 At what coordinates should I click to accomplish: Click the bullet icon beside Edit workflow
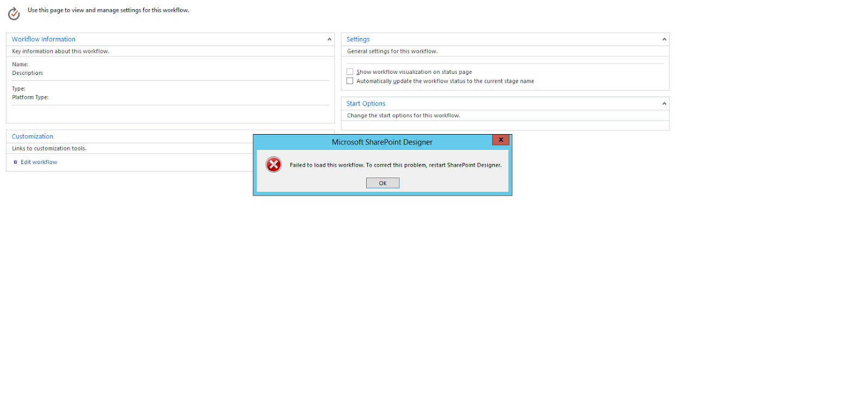pos(15,162)
